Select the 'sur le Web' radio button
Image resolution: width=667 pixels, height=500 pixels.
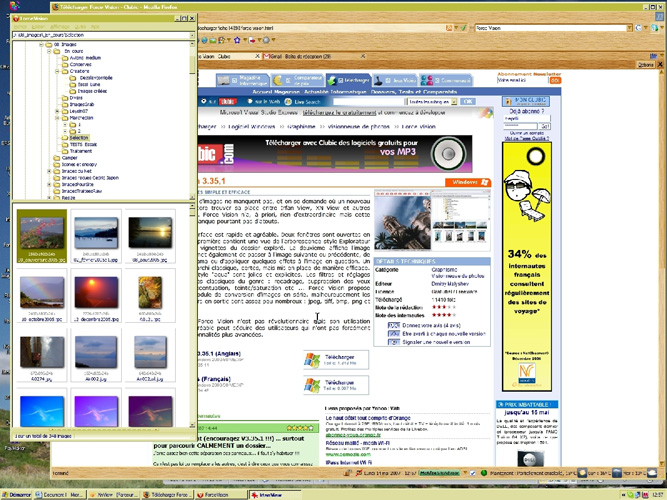(x=250, y=101)
